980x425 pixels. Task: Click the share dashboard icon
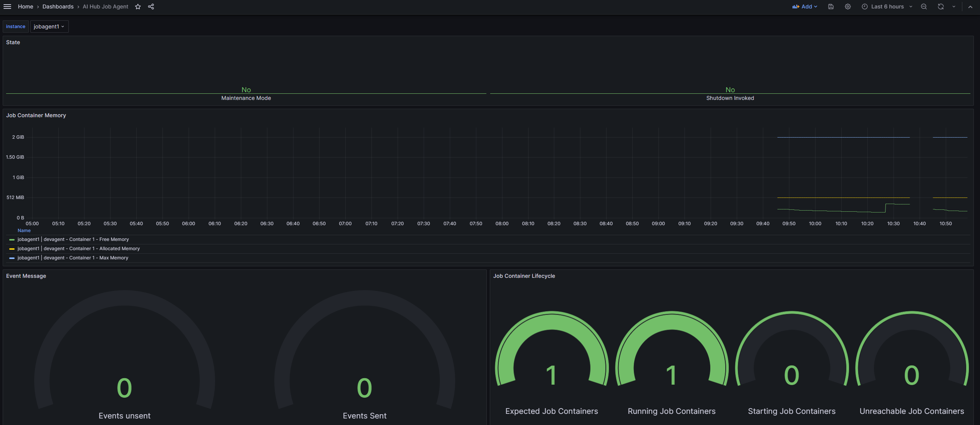(x=151, y=7)
